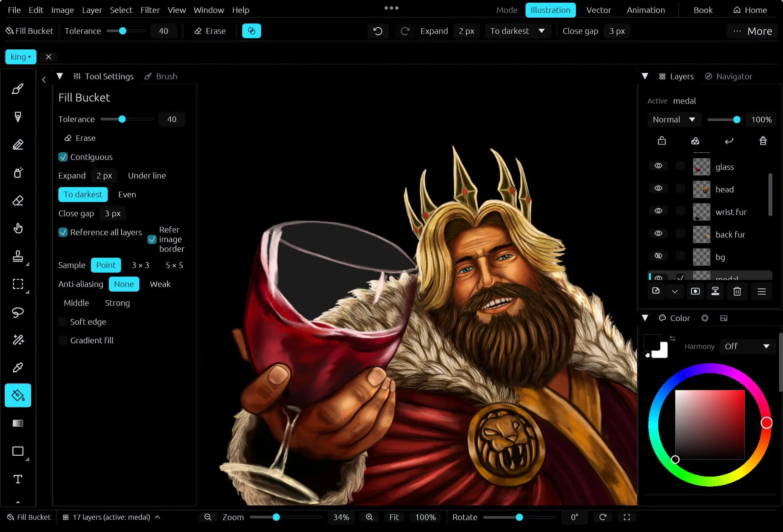Select the Pen nib tool

pos(18,117)
